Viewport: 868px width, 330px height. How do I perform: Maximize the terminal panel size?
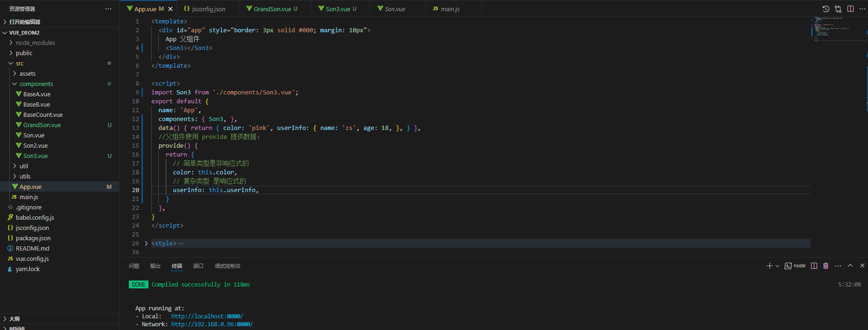[x=850, y=265]
